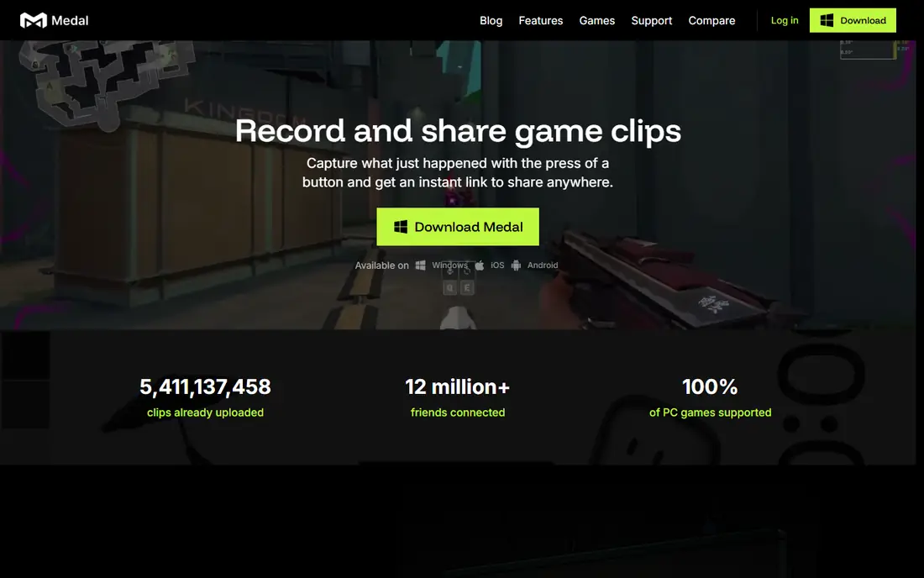Click the Android robot platform icon

(517, 265)
